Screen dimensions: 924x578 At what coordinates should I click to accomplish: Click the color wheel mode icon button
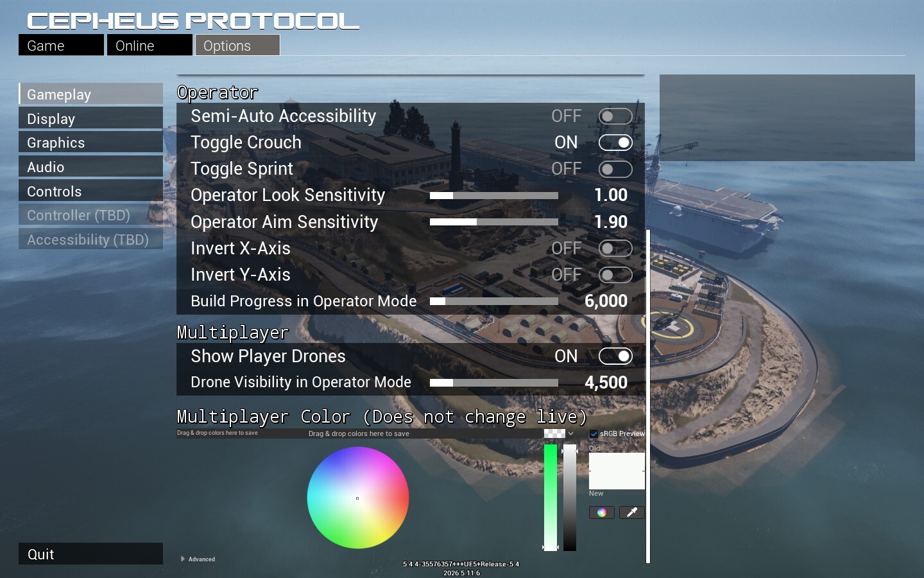click(601, 512)
